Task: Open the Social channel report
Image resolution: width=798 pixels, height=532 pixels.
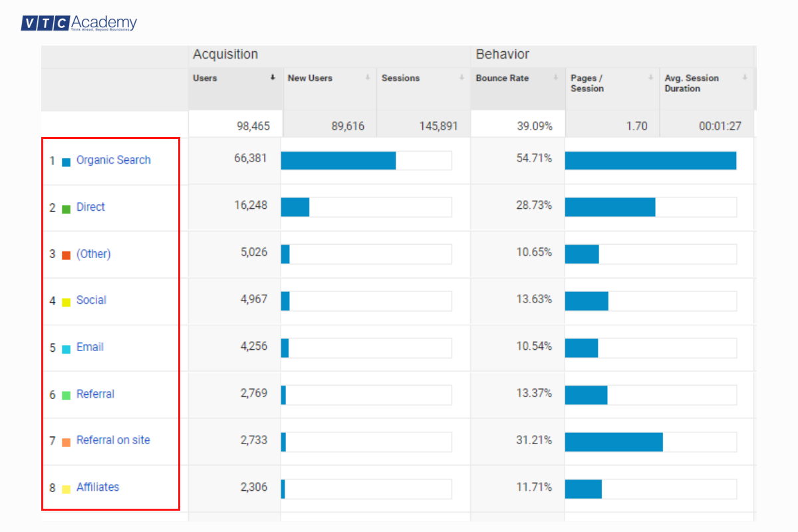Action: pos(90,300)
